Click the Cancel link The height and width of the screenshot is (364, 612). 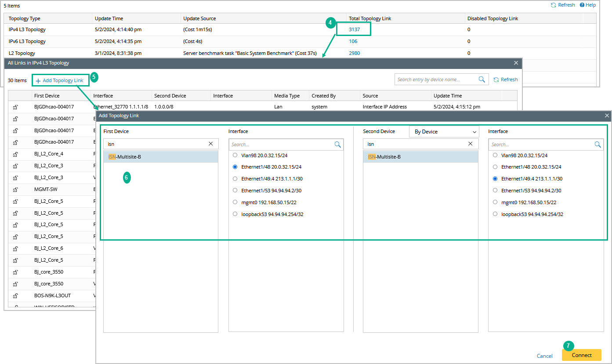tap(544, 356)
